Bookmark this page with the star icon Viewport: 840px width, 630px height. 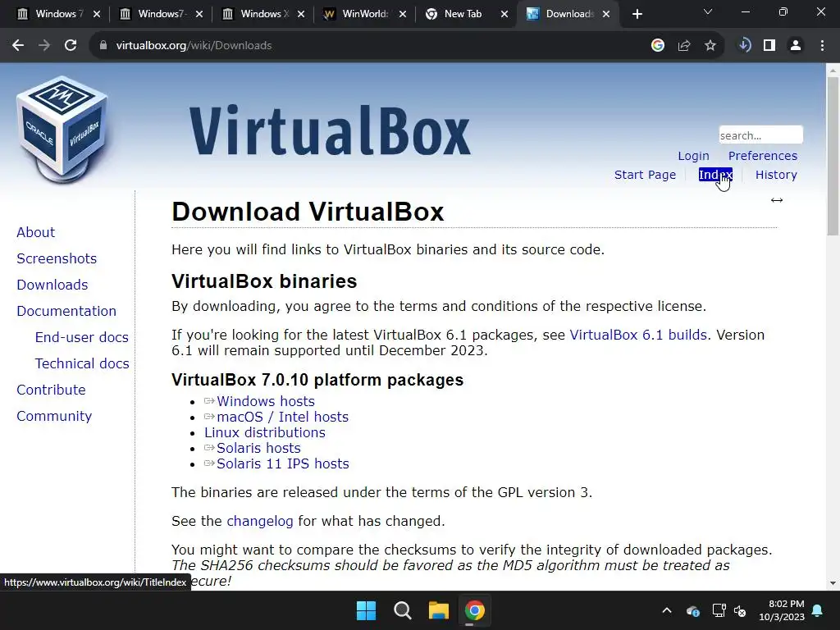pyautogui.click(x=710, y=46)
